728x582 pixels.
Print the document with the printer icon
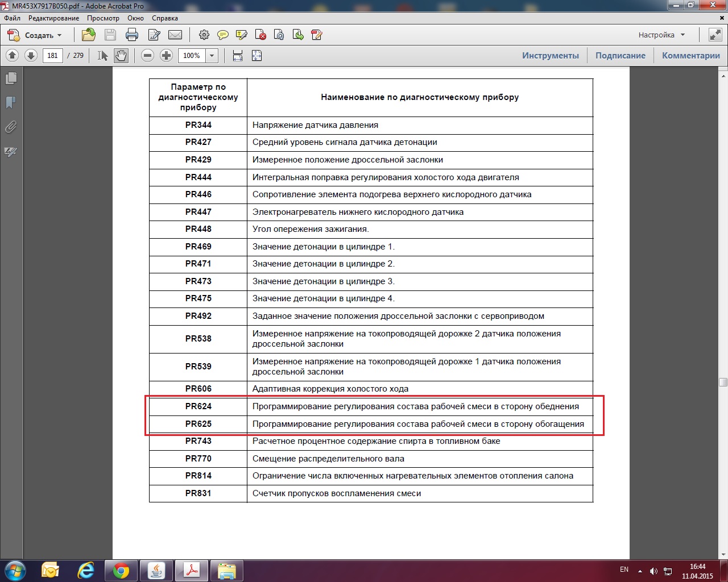pyautogui.click(x=132, y=35)
